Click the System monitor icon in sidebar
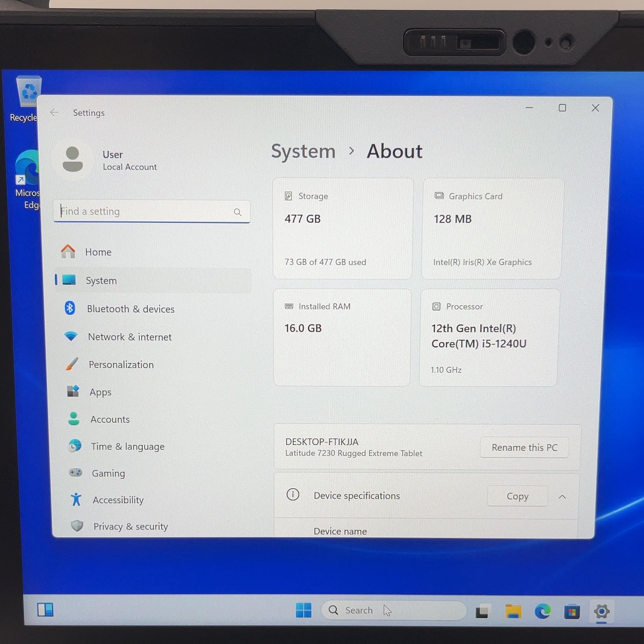 (x=69, y=280)
